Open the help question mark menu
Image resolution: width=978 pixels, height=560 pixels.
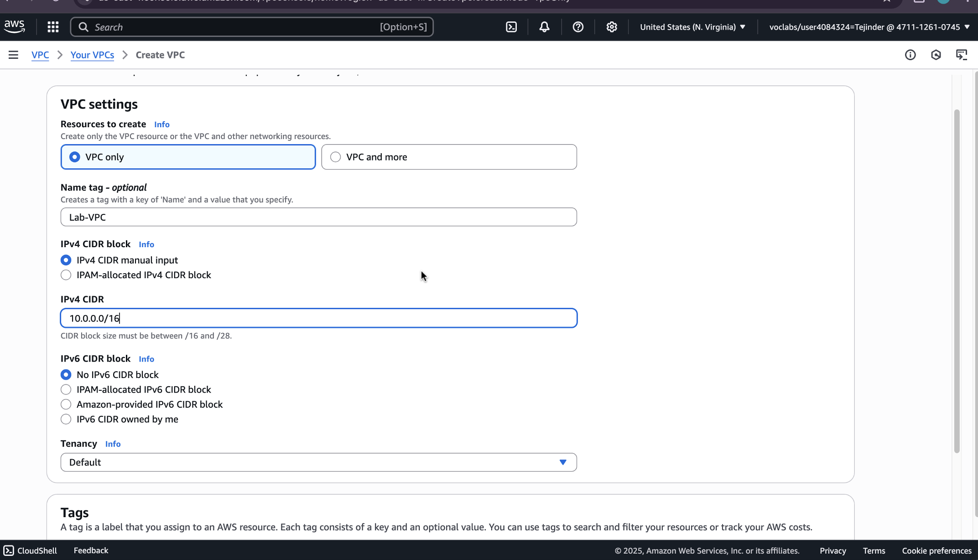click(x=578, y=27)
